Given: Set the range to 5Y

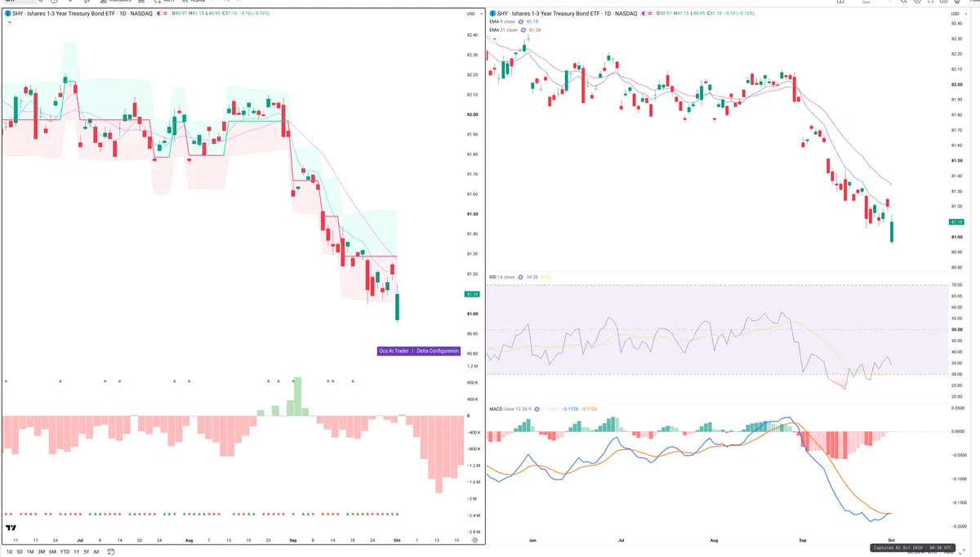Looking at the screenshot, I should point(86,551).
